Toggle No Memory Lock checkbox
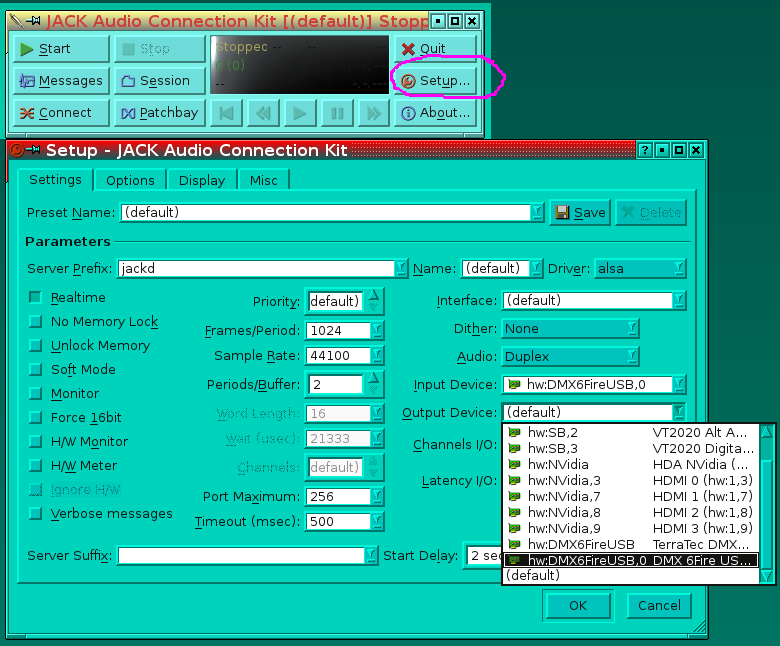The width and height of the screenshot is (780, 646). tap(35, 322)
